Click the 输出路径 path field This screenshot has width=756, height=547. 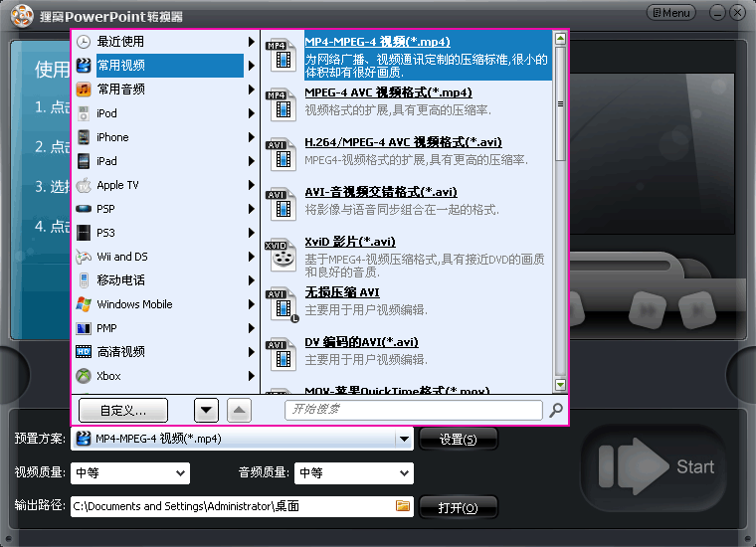[242, 506]
